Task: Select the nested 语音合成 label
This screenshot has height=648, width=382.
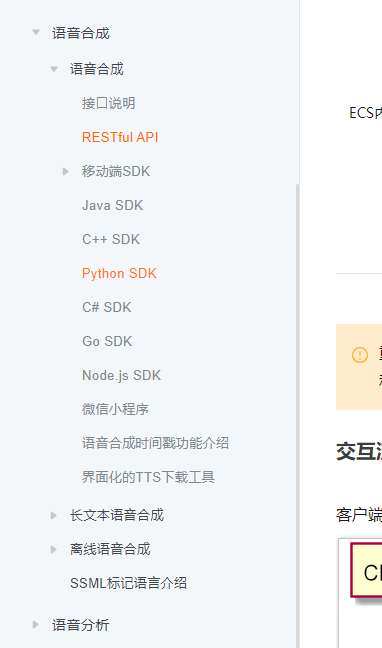Action: point(97,69)
